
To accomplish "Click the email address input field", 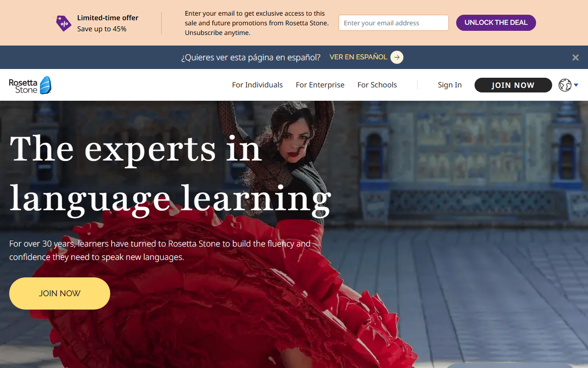I will point(394,23).
